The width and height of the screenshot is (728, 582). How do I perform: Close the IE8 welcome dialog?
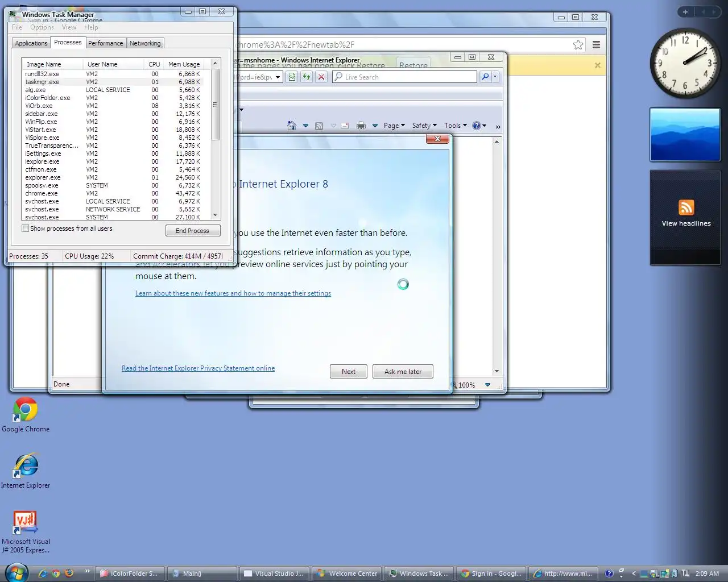click(x=437, y=139)
